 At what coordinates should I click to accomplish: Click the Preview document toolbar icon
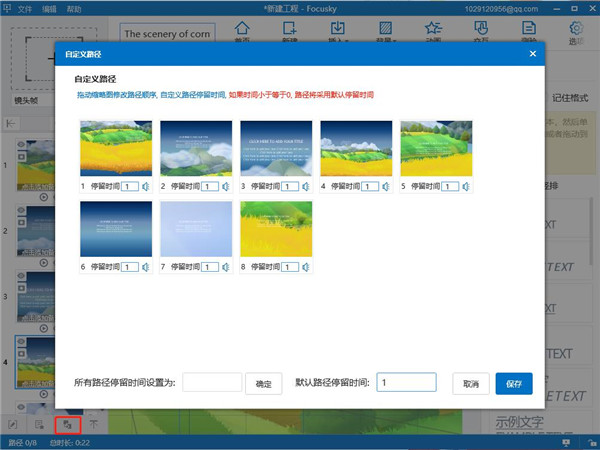point(529,30)
